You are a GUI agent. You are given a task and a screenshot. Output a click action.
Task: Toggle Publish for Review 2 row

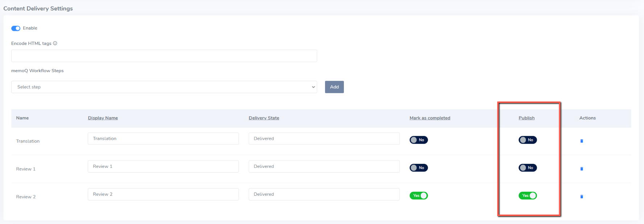tap(528, 196)
